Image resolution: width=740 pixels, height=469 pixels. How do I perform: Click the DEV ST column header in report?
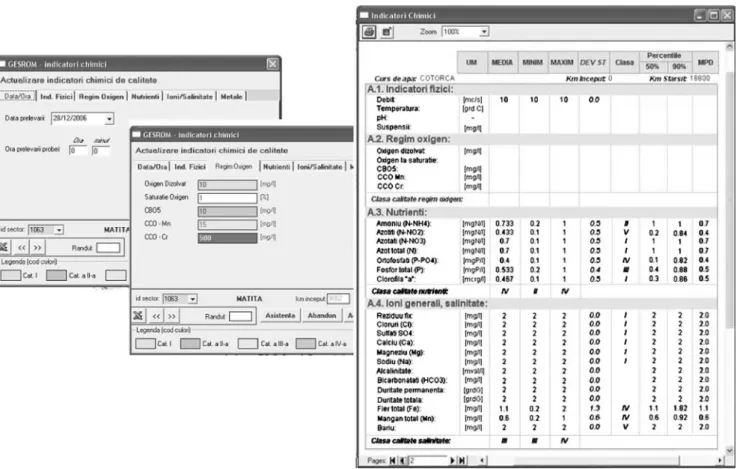(x=593, y=62)
